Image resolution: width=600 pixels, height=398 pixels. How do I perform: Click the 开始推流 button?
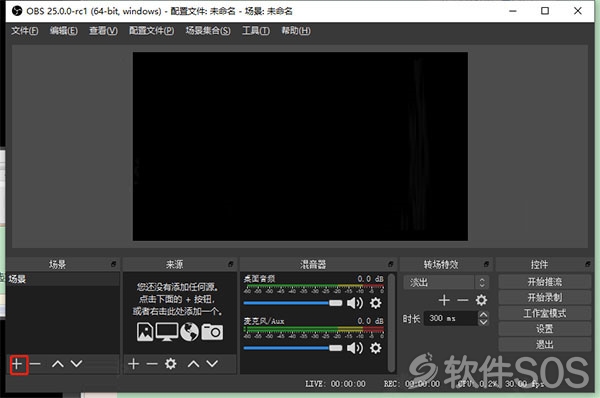click(545, 282)
